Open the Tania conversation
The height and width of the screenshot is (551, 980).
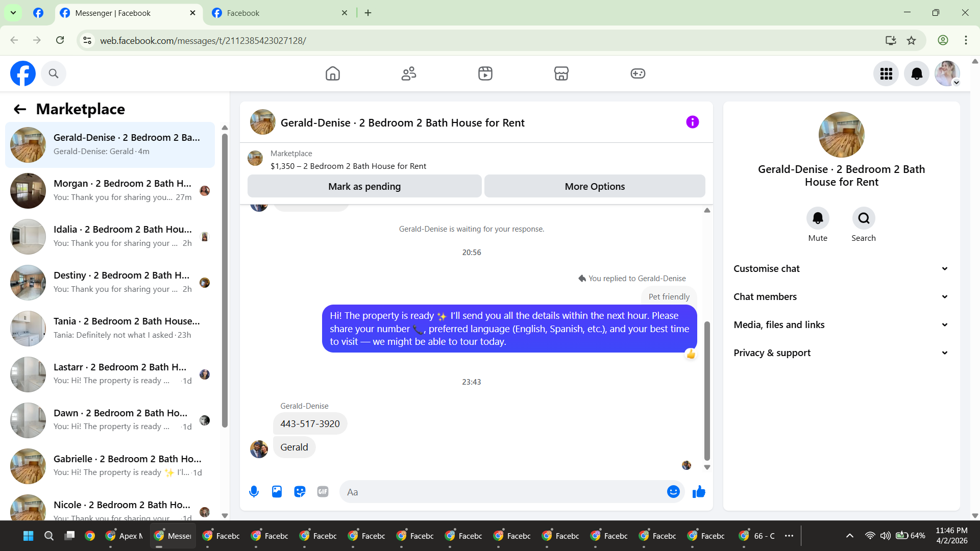click(110, 329)
